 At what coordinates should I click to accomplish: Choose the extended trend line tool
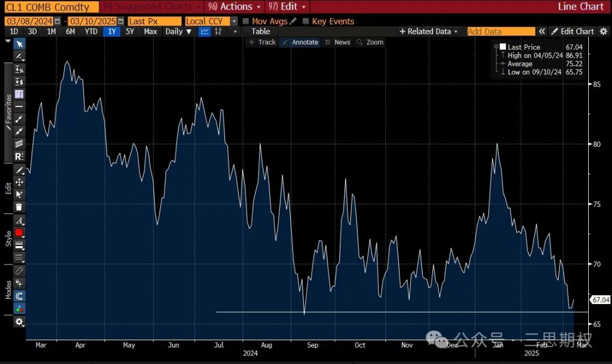19,131
